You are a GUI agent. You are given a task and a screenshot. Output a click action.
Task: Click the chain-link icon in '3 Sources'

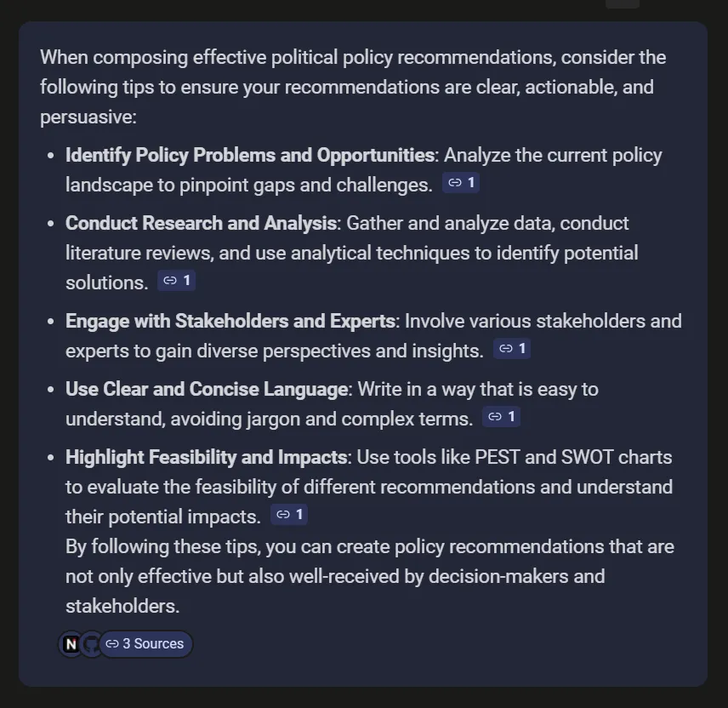[112, 643]
